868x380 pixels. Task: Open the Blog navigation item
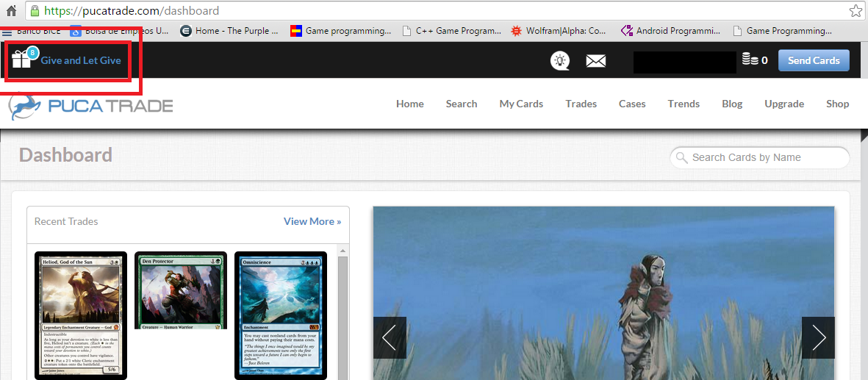pyautogui.click(x=732, y=104)
